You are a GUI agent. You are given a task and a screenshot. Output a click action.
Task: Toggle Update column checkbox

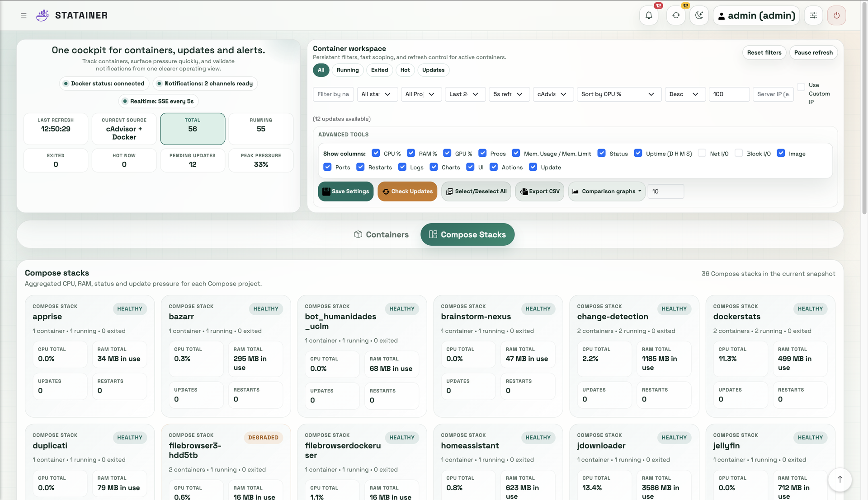coord(533,167)
